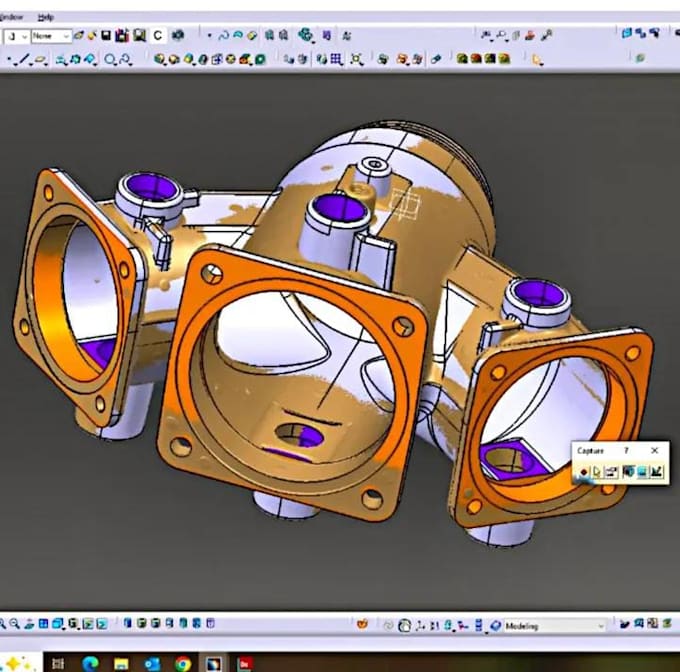Screen dimensions: 680x672
Task: Click the red stamp icon in top right toolbar
Action: pyautogui.click(x=530, y=36)
